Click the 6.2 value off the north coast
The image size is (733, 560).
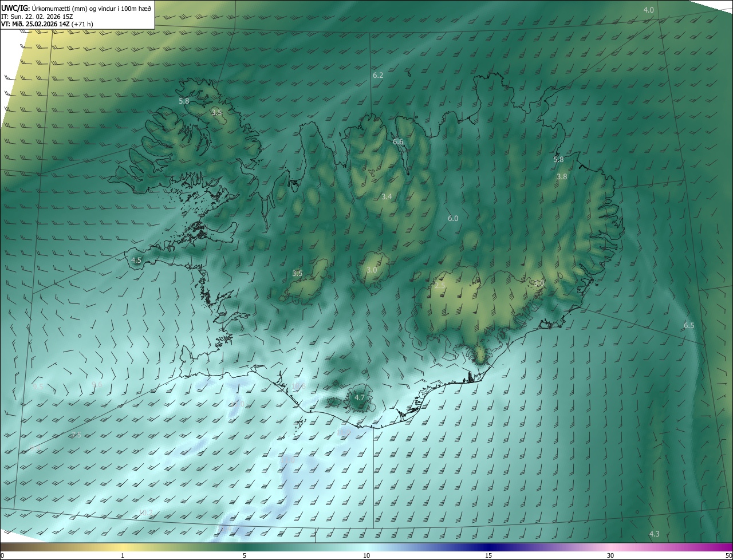point(378,76)
